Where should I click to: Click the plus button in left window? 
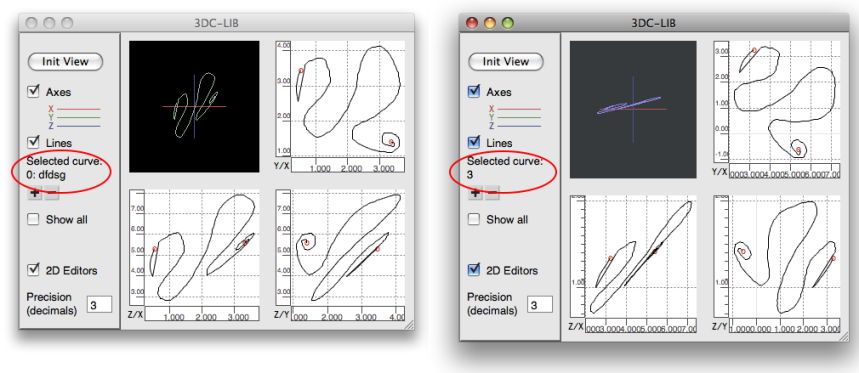click(35, 193)
